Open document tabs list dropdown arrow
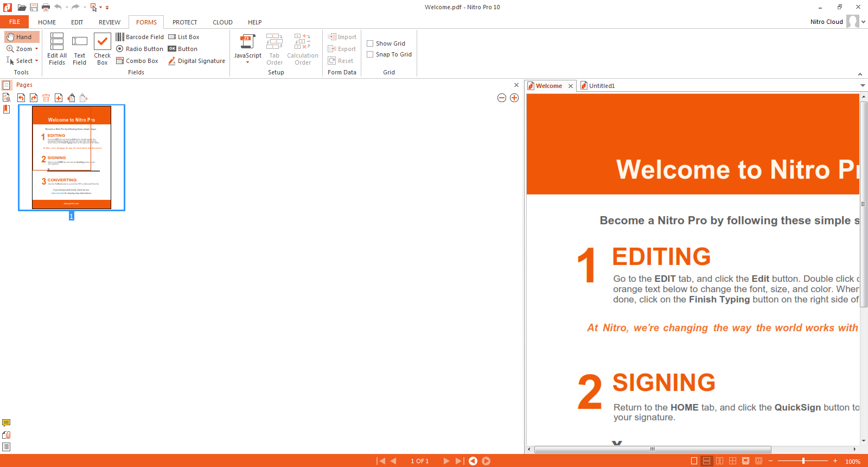This screenshot has width=868, height=467. [x=863, y=86]
